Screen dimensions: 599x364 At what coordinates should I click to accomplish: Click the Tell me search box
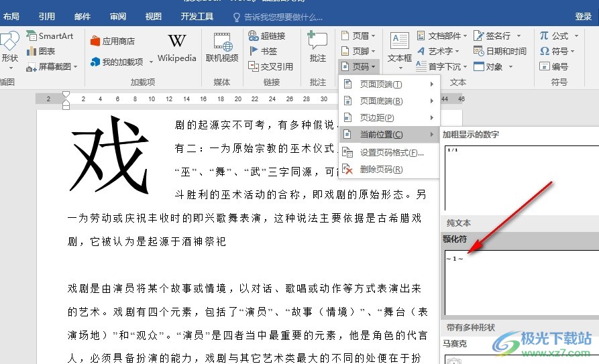click(278, 17)
